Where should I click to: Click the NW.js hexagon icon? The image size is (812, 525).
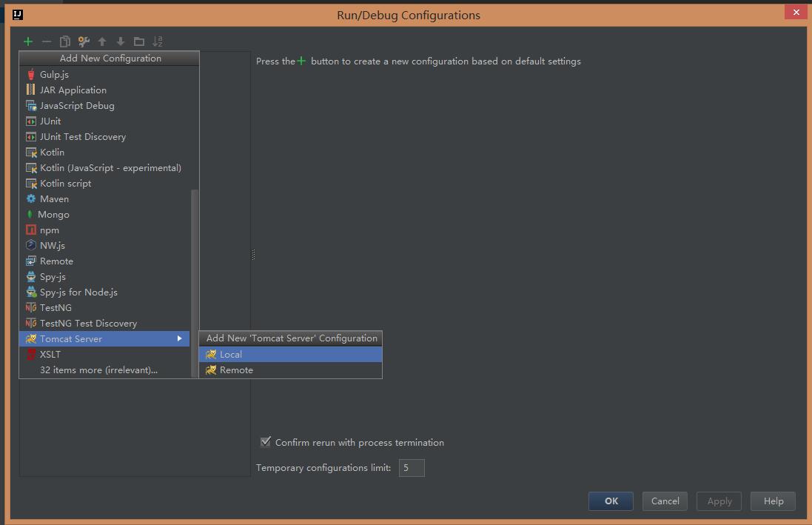click(x=31, y=245)
